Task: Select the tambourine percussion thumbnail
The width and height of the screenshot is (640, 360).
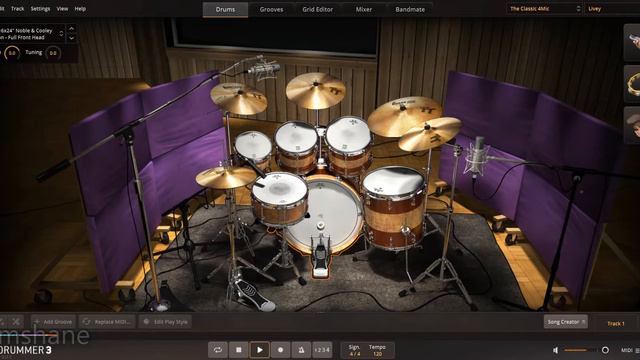Action: [633, 84]
